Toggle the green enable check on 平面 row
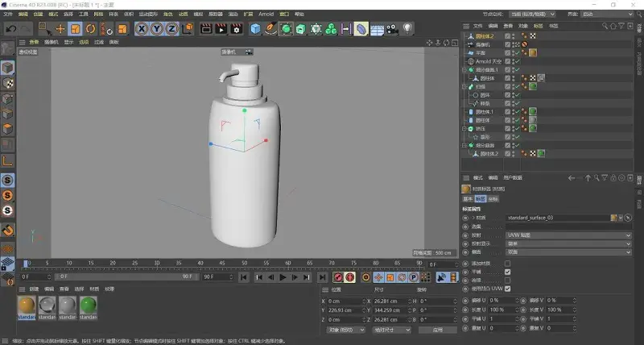 coord(518,53)
